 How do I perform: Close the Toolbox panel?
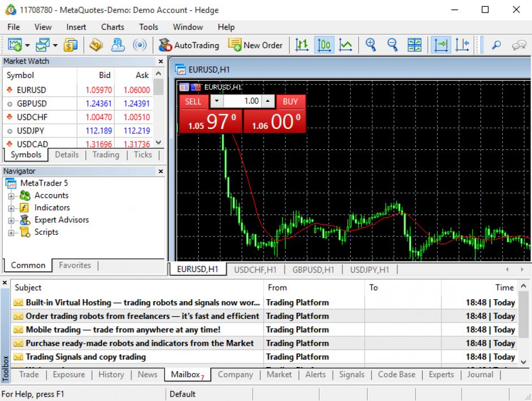pos(5,282)
